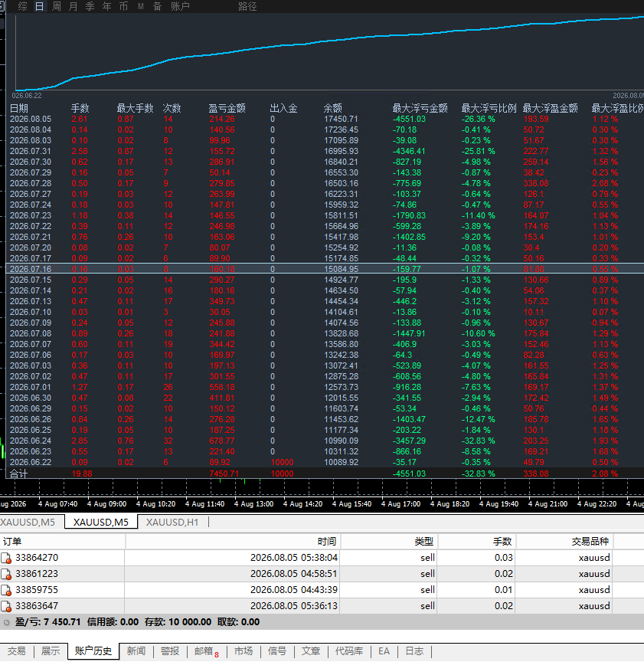Open the 代码库 code base tab

(349, 651)
